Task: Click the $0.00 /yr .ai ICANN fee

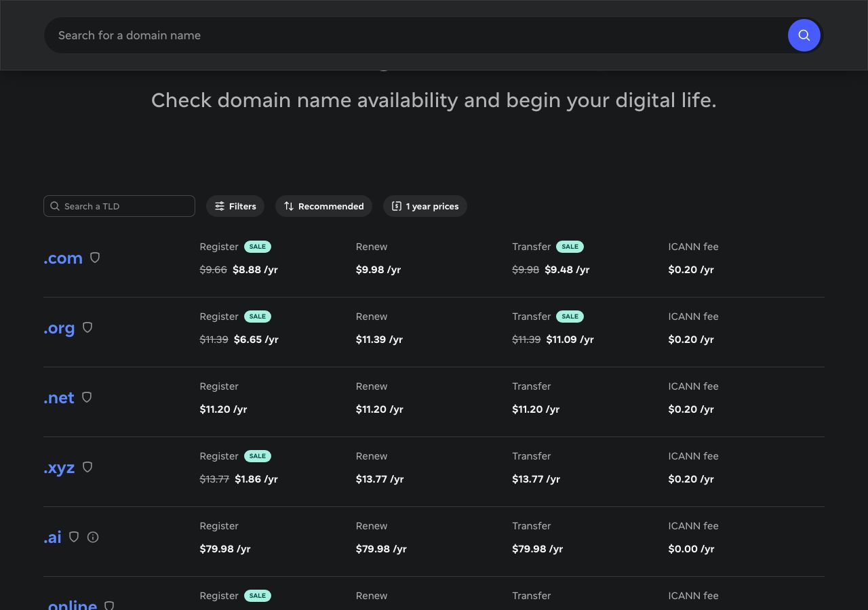Action: point(691,549)
